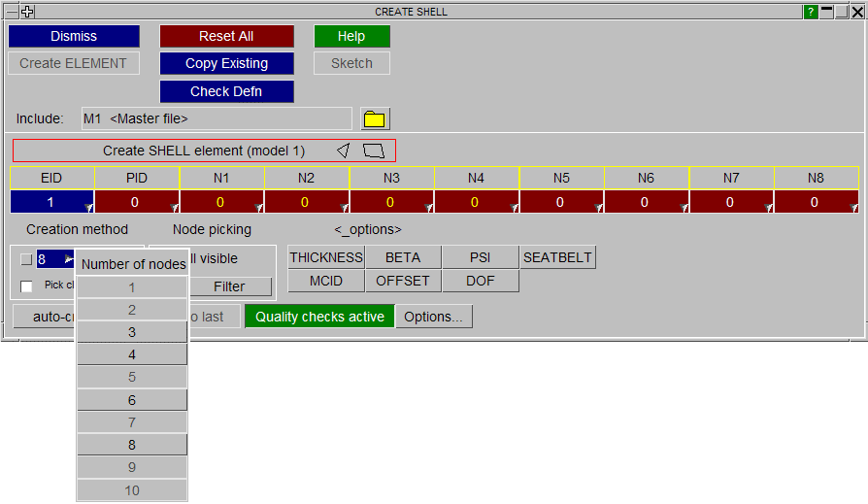This screenshot has width=868, height=504.
Task: Click the Sketch button
Action: point(351,63)
